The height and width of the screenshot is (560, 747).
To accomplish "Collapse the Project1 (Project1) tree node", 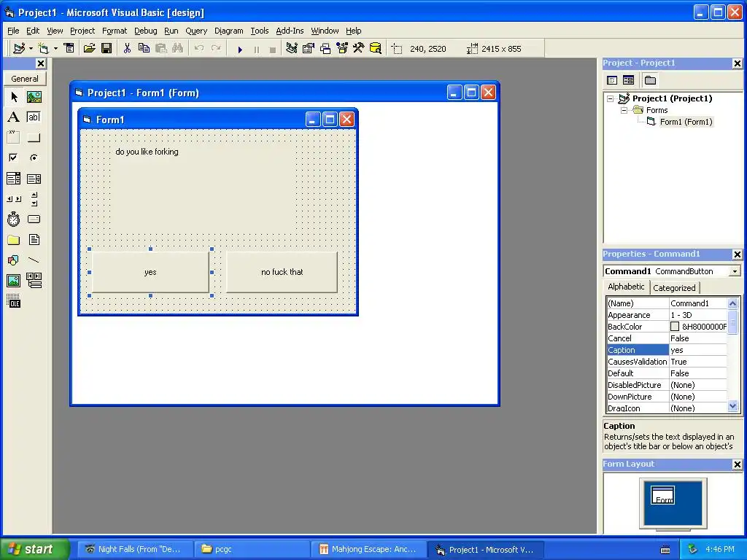I will (x=611, y=98).
